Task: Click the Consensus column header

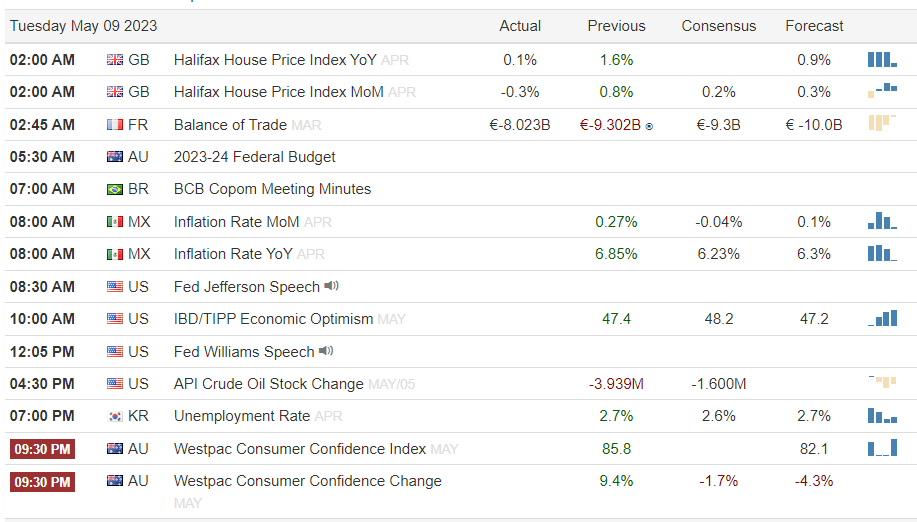Action: point(718,26)
